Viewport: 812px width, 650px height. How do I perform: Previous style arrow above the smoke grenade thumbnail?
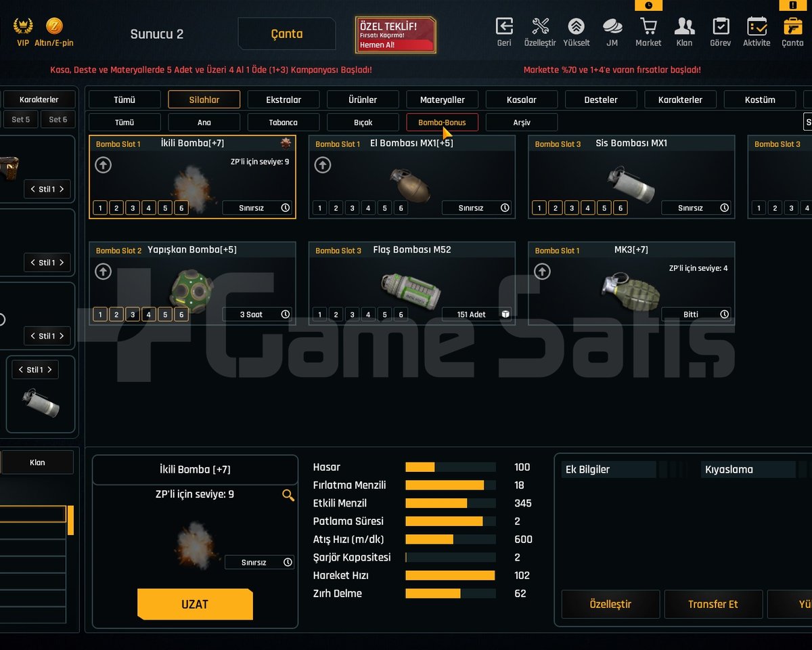tap(20, 370)
